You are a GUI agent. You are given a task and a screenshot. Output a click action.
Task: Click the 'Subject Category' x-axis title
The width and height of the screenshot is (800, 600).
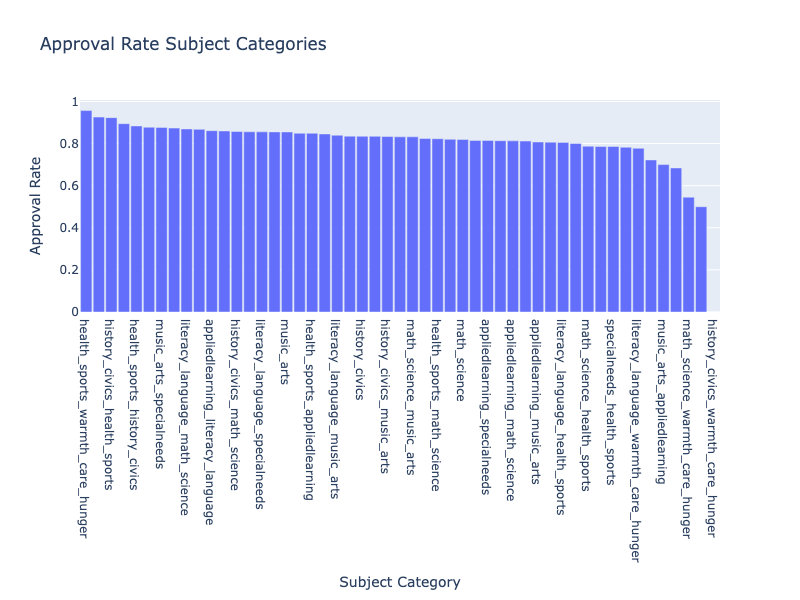point(400,582)
